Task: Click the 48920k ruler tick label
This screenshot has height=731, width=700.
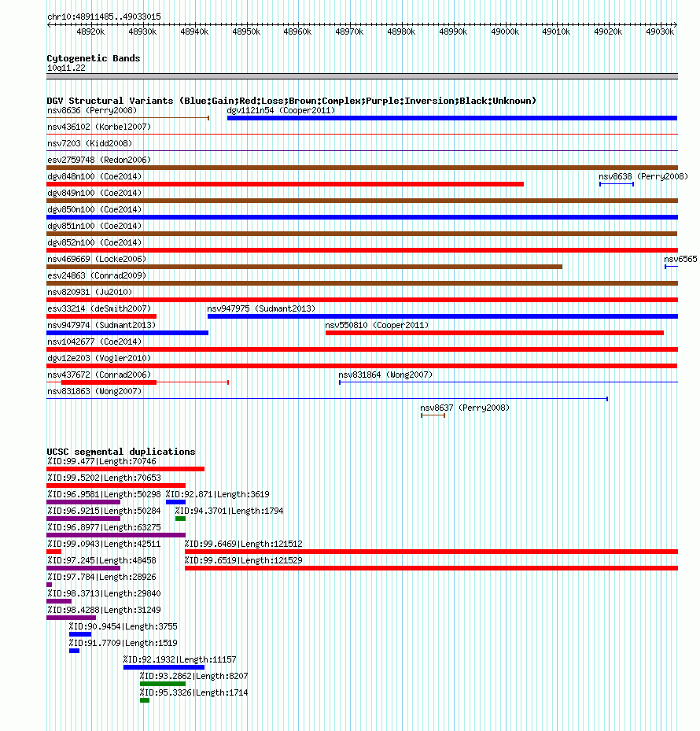Action: click(90, 31)
